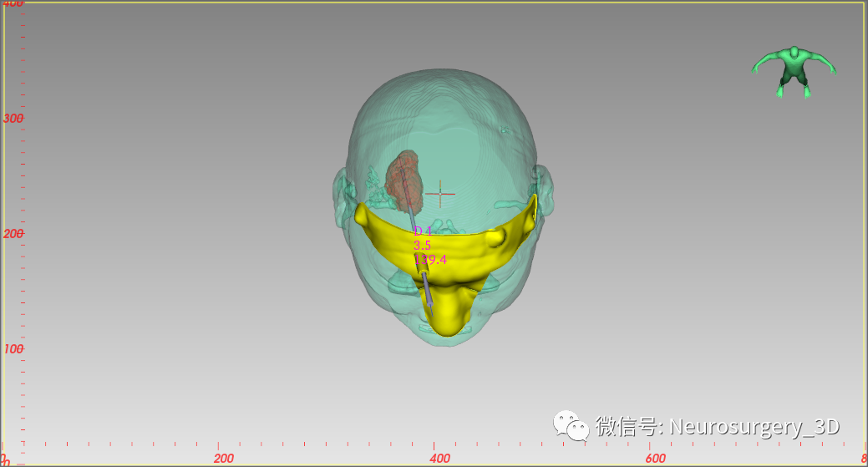
Task: Click the magenta "3.5" diameter value
Action: [x=422, y=246]
